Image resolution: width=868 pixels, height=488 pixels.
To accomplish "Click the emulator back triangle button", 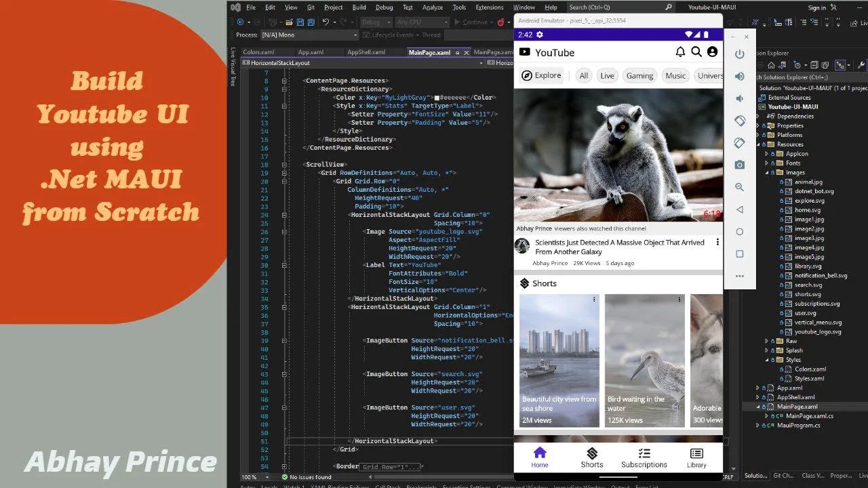I will [740, 209].
